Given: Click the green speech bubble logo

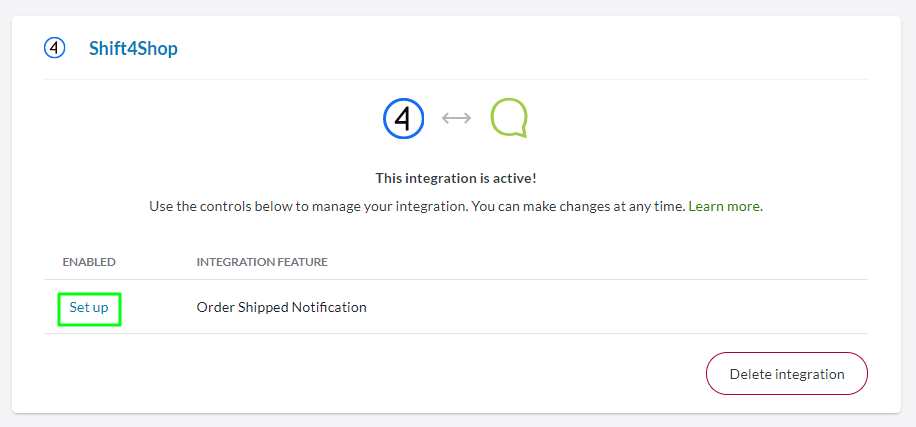Looking at the screenshot, I should coord(508,118).
